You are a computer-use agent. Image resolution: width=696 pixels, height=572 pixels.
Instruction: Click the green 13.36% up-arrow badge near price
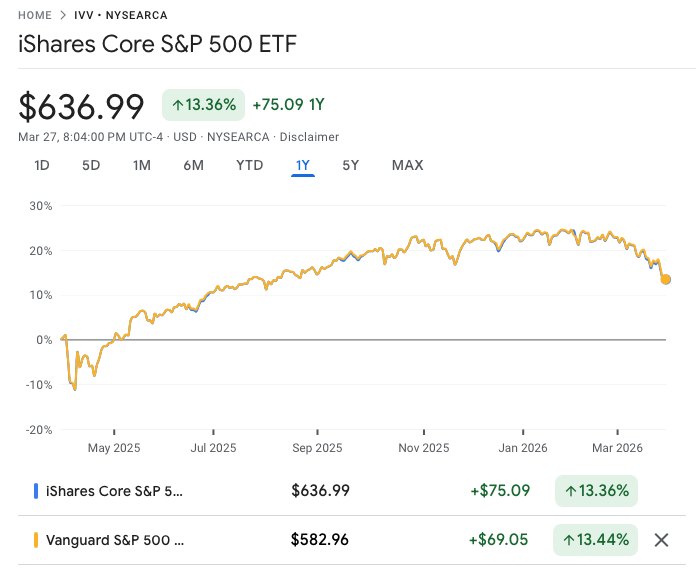click(203, 104)
